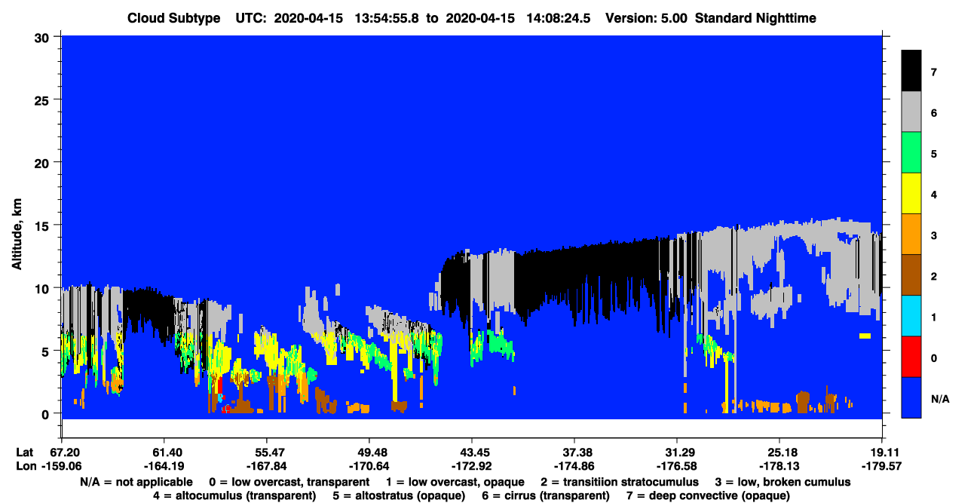Click the orange legend swatch labeled 3
Viewport: 980px width, 503px height.
911,235
